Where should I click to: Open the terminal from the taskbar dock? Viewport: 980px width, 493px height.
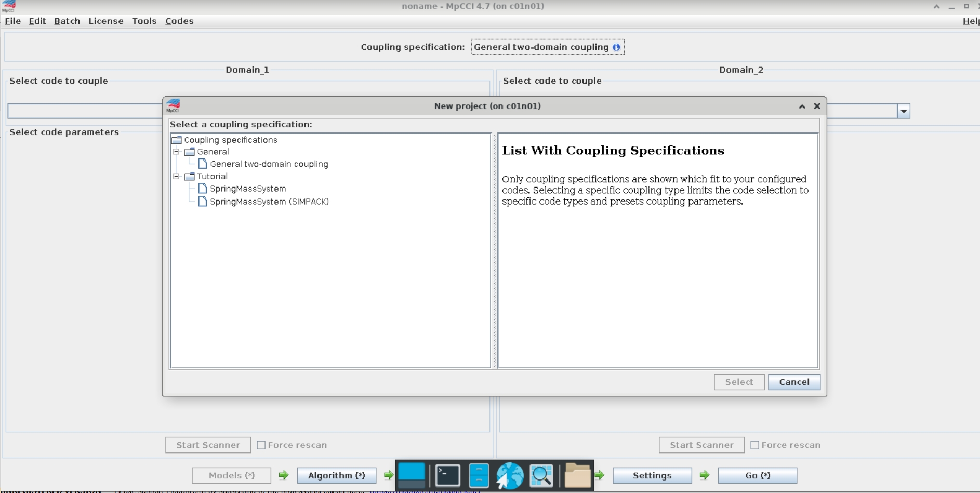pos(447,475)
